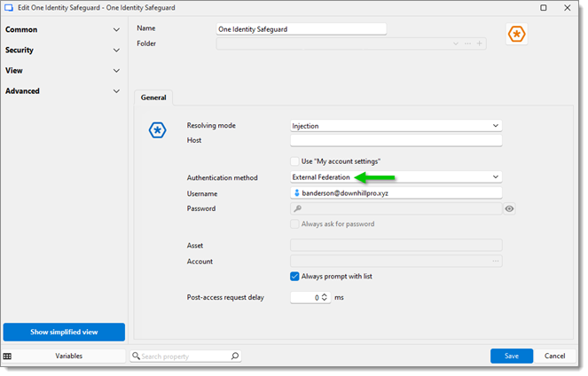Maximize the edit window

(x=544, y=8)
